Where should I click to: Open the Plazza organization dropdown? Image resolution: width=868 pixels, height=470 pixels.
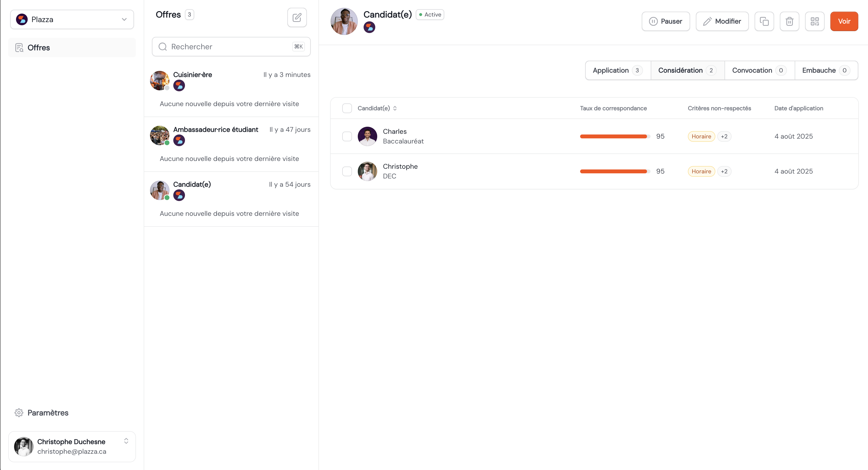(72, 19)
